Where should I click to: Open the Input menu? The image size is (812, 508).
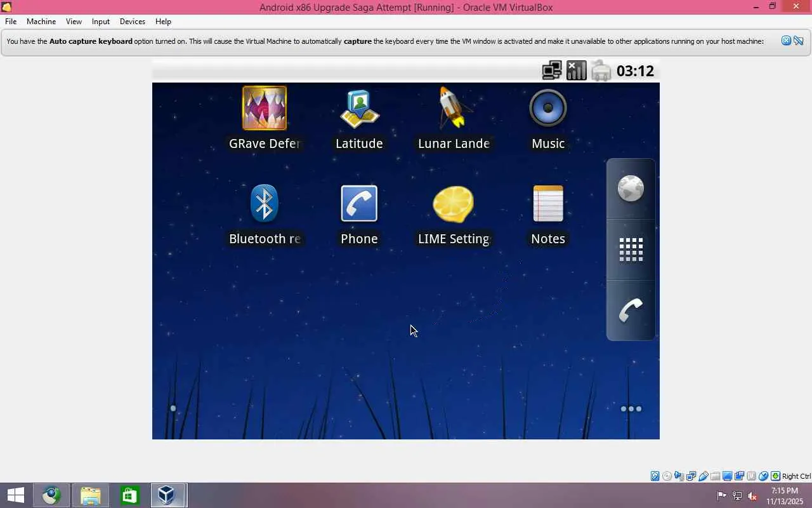pyautogui.click(x=101, y=22)
